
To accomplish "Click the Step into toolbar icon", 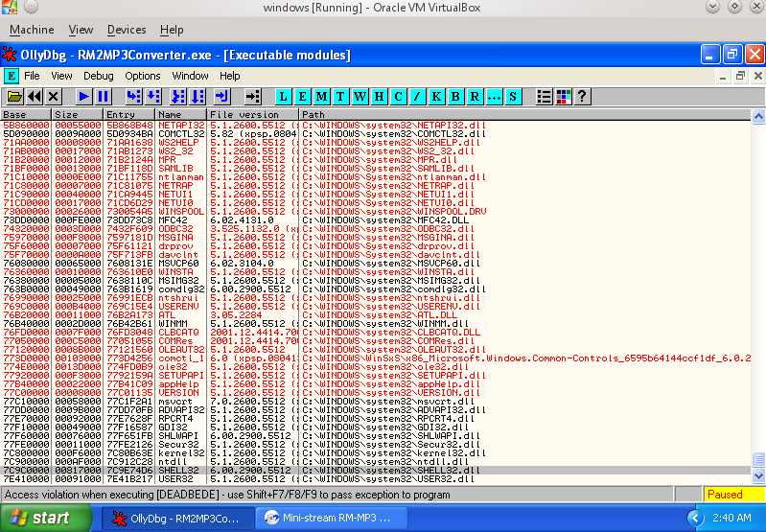I will [134, 97].
